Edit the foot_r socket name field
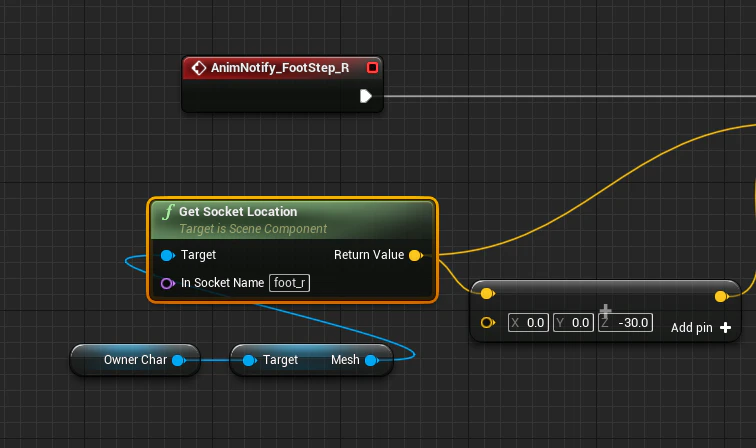 coord(289,283)
